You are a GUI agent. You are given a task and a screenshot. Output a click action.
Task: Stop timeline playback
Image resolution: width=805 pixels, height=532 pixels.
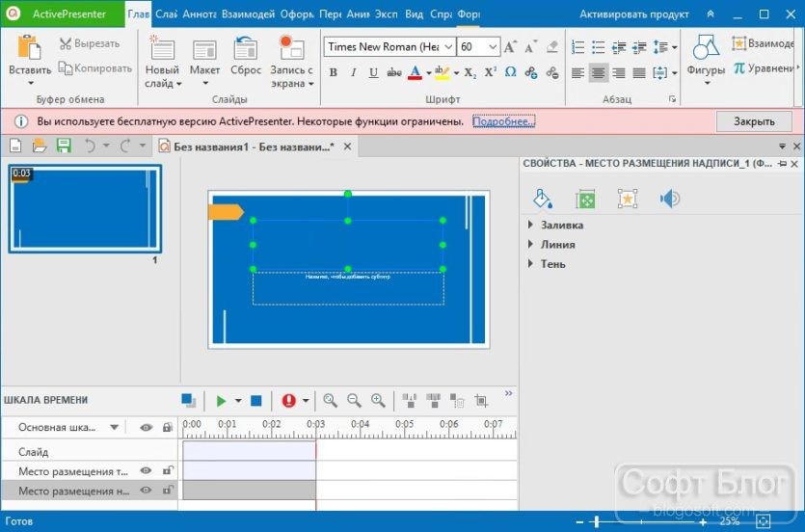(x=256, y=401)
